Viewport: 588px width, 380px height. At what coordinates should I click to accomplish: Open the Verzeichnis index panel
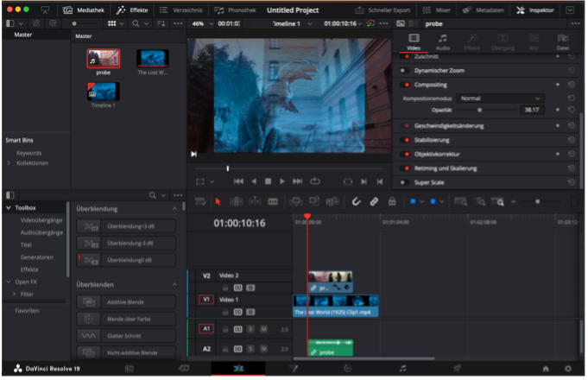(x=180, y=10)
